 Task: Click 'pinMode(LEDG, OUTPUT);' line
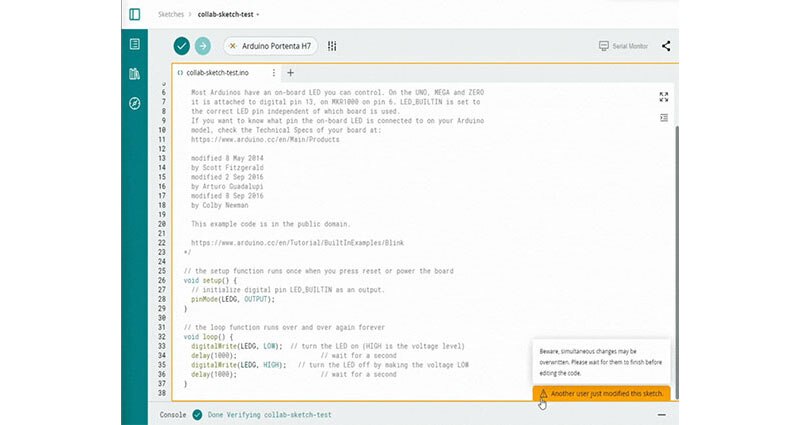click(233, 299)
